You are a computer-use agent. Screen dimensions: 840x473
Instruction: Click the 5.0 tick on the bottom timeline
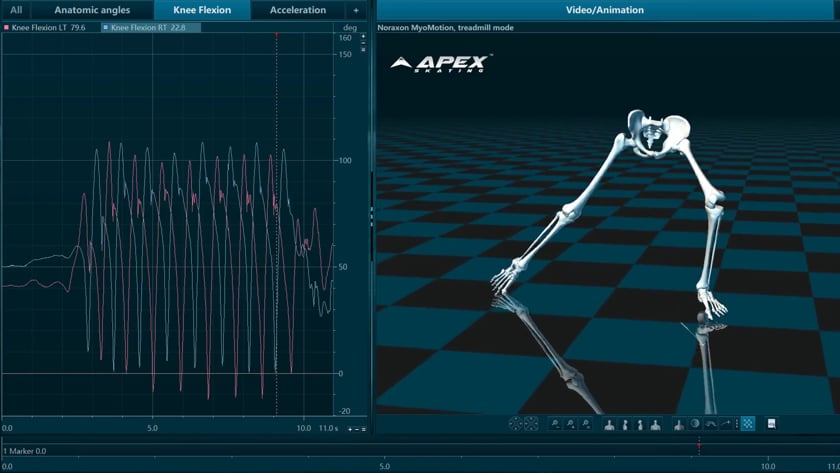[385, 466]
